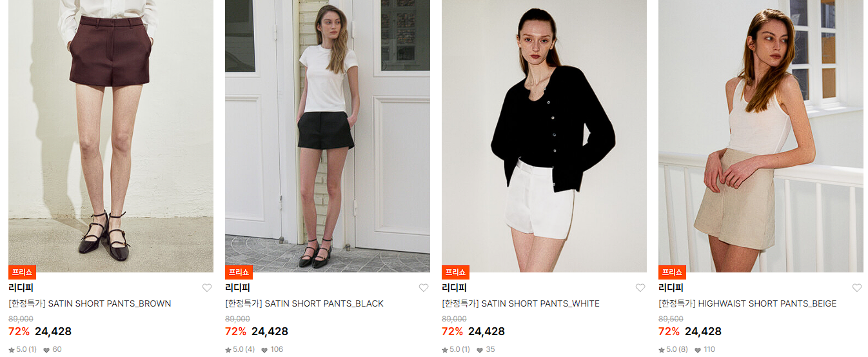
Task: View the white shorts model photo
Action: (x=544, y=136)
